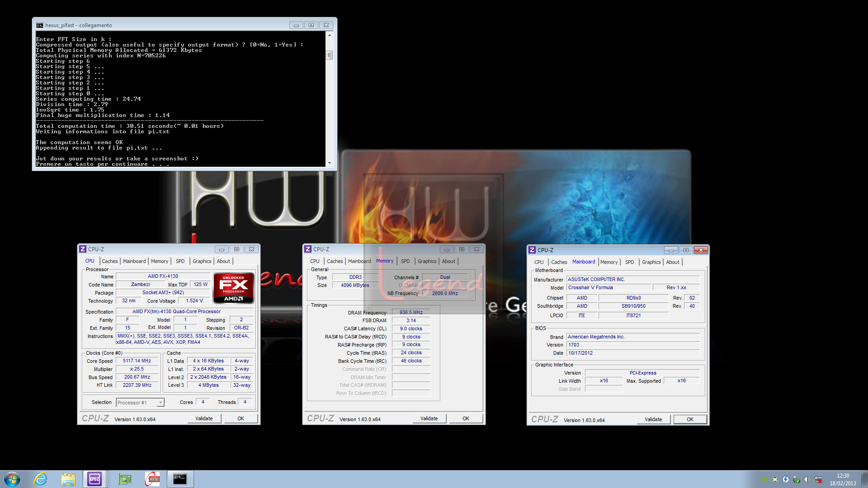The image size is (868, 488).
Task: Open Windows Explorer folder icon in taskbar
Action: click(68, 479)
